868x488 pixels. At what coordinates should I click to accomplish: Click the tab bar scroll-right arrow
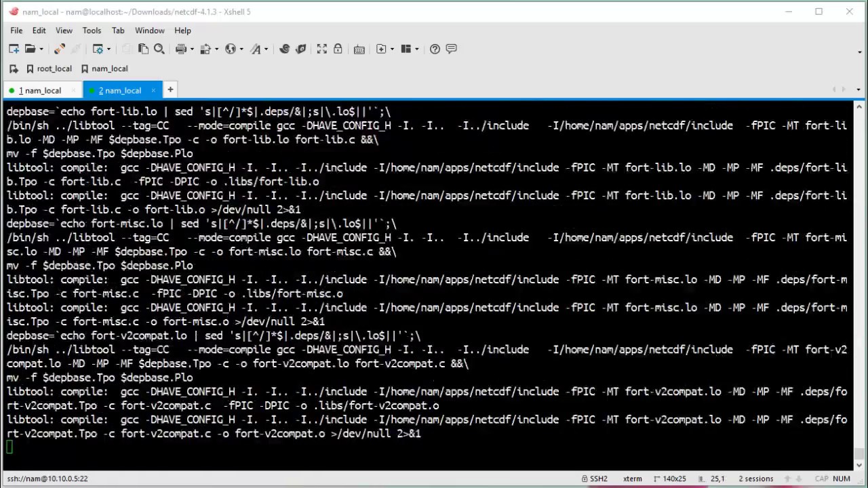(x=844, y=89)
